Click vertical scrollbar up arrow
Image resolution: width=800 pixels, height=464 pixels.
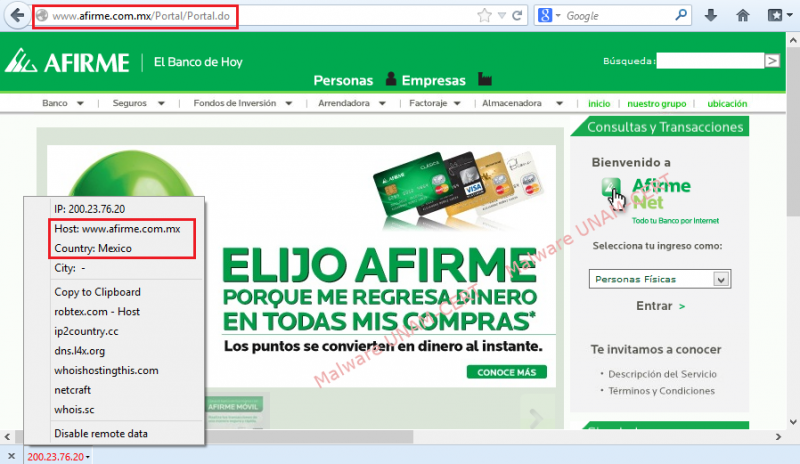tap(793, 40)
